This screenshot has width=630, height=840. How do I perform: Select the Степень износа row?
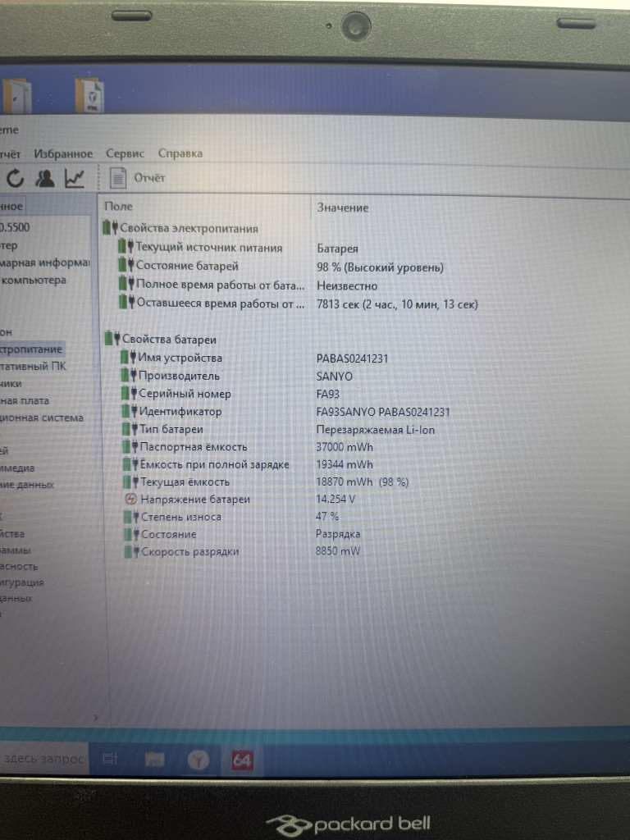(x=180, y=517)
